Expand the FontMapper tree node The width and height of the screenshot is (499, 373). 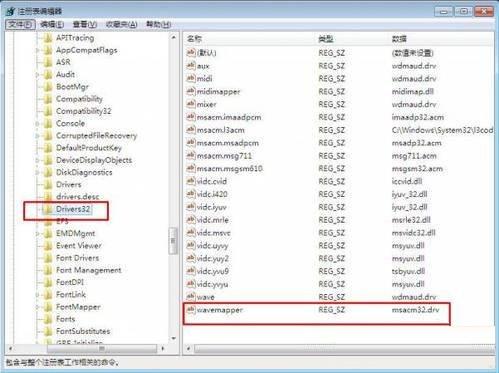pyautogui.click(x=37, y=307)
